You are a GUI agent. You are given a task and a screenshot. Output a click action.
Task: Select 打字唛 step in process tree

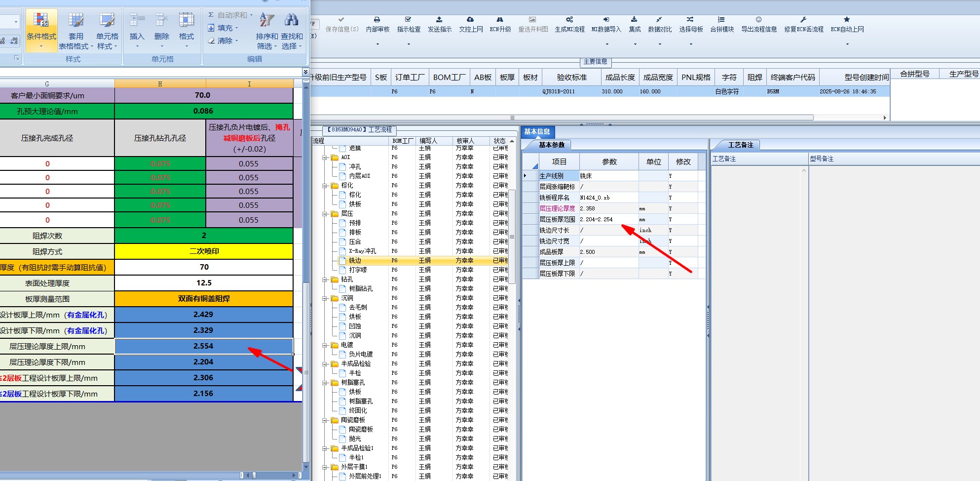point(358,270)
